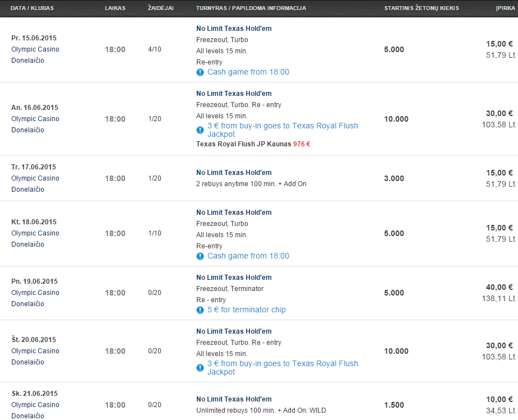This screenshot has height=420, width=518.
Task: Click info icon next to terminator chip note
Action: (200, 310)
